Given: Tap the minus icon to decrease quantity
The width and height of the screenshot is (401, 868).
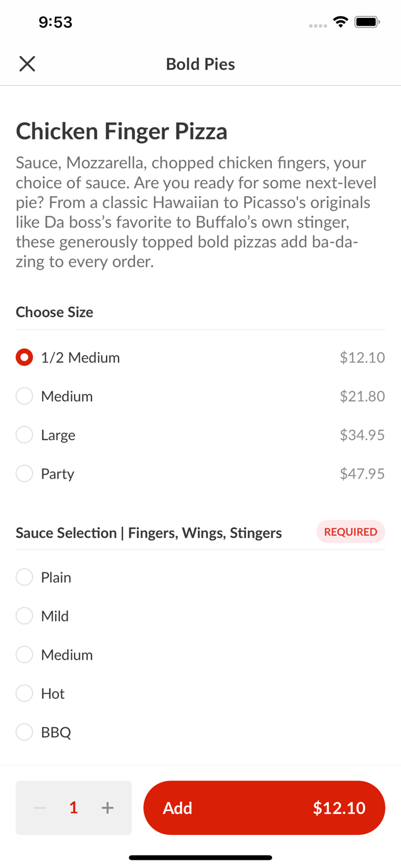Looking at the screenshot, I should pyautogui.click(x=39, y=808).
